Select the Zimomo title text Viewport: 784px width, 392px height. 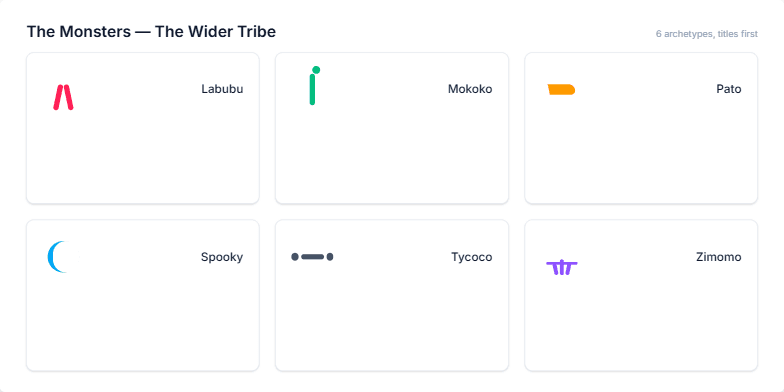click(718, 257)
